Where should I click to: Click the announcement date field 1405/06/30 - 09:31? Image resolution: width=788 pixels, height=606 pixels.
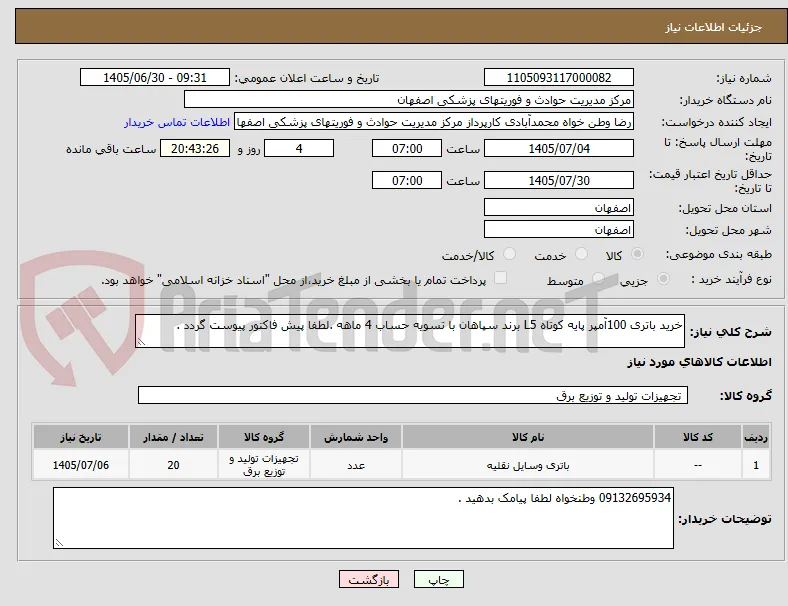[x=155, y=77]
